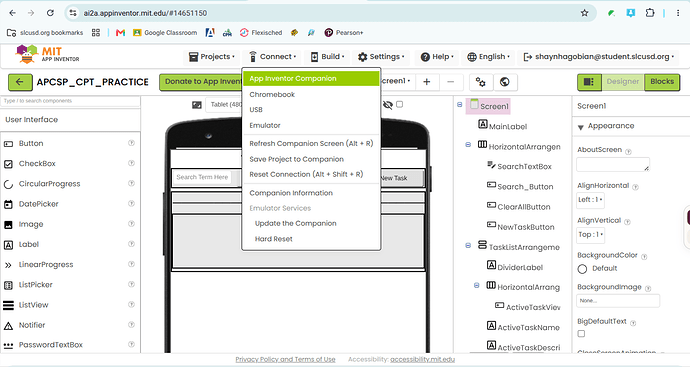Viewport: 690px width, 367px height.
Task: Open Chrome extensions puzzle icon
Action: click(x=650, y=13)
